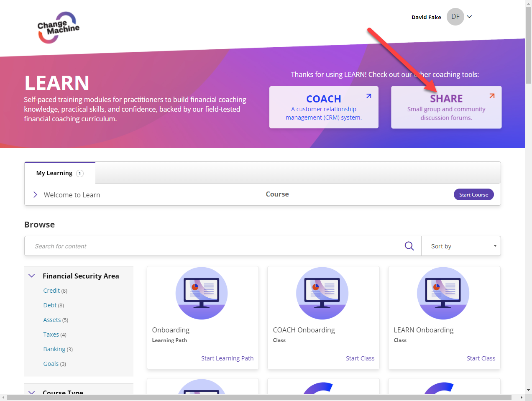Viewport: 532px width, 401px height.
Task: Click the horizontal scrollbar thumb
Action: [x=259, y=397]
